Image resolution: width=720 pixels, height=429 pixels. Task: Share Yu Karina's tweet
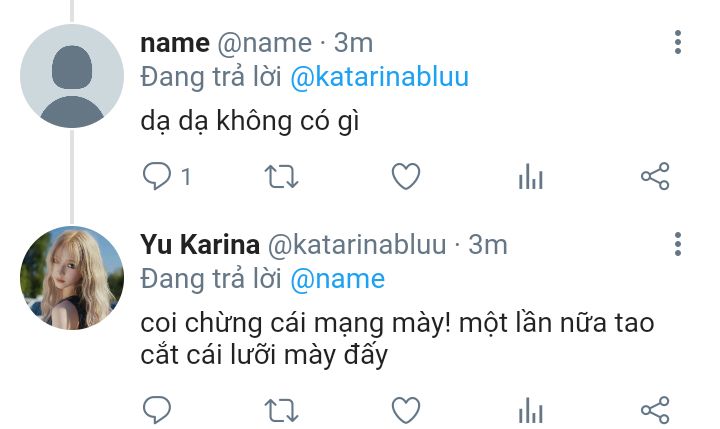point(655,410)
